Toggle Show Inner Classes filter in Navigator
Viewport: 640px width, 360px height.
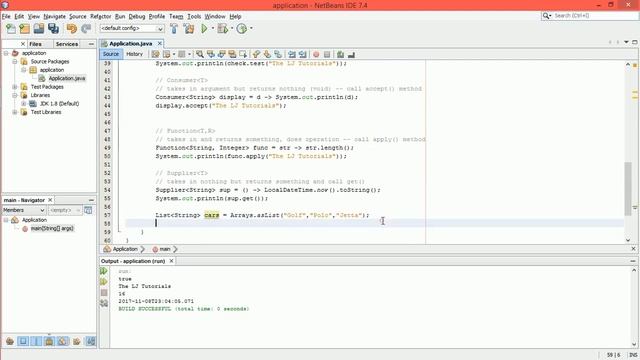[63, 341]
